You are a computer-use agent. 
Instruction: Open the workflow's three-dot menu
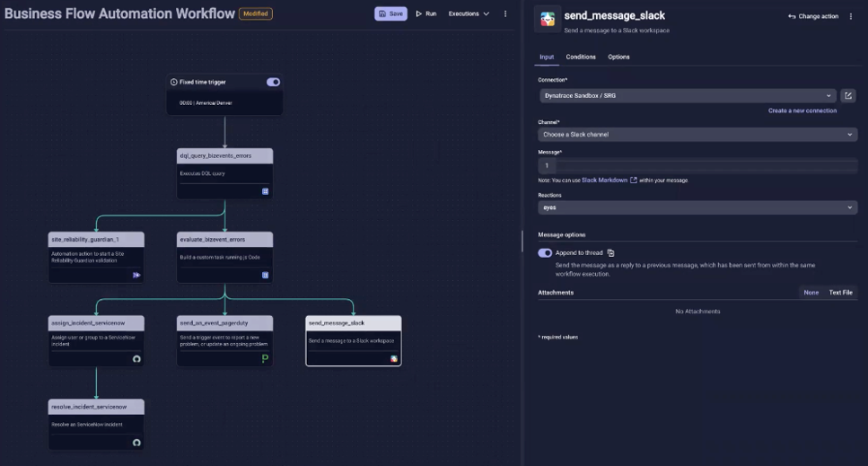click(x=504, y=13)
